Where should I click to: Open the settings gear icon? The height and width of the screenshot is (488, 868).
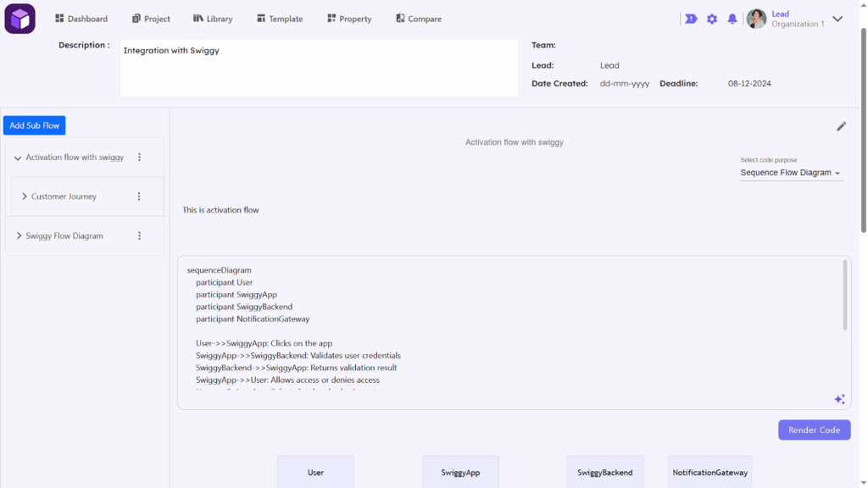[712, 19]
